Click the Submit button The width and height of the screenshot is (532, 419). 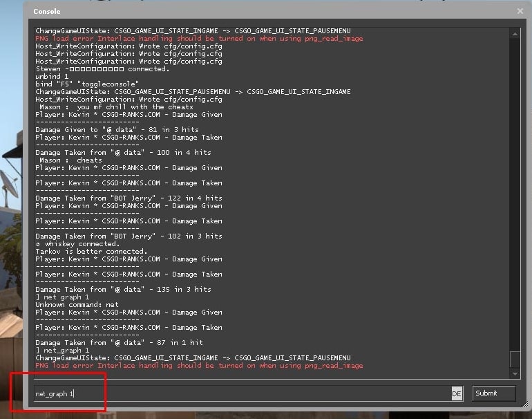tap(494, 393)
